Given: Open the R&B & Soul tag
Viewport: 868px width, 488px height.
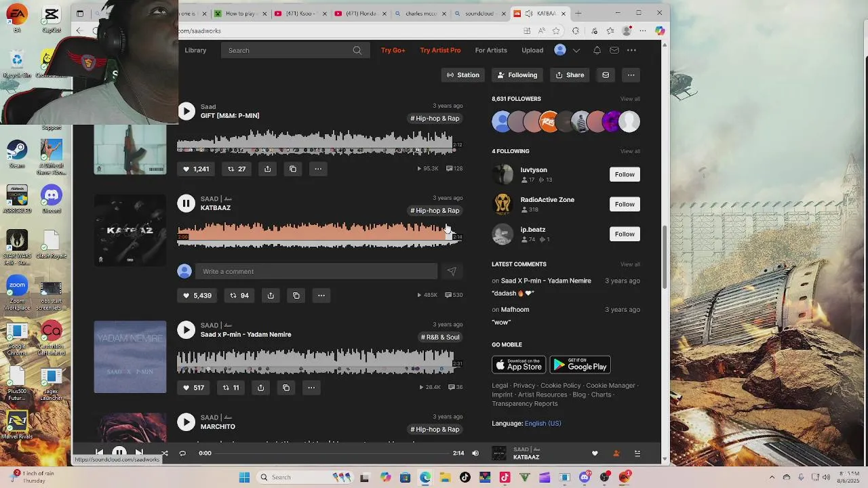Looking at the screenshot, I should tap(440, 338).
